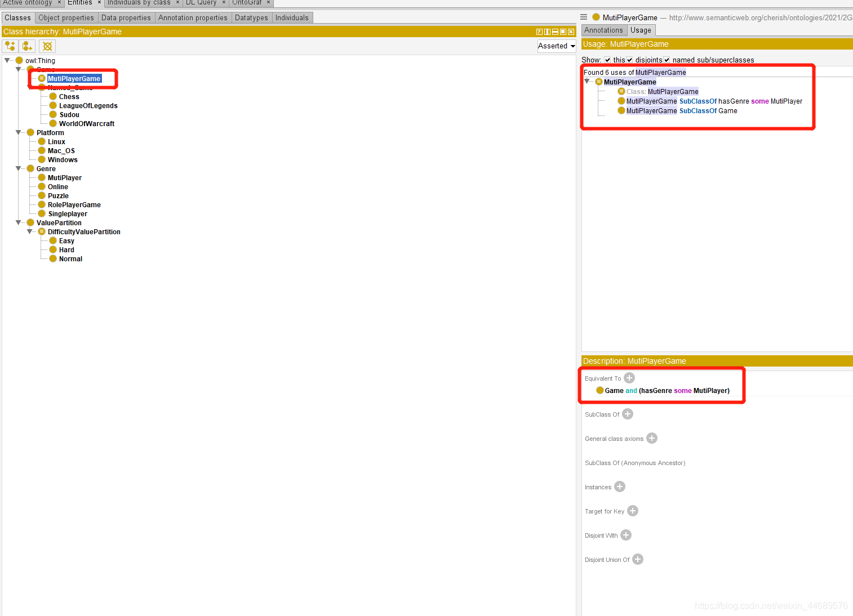Click the class icon next to MutiPlayerGame header title
This screenshot has height=616, width=853.
click(x=596, y=17)
